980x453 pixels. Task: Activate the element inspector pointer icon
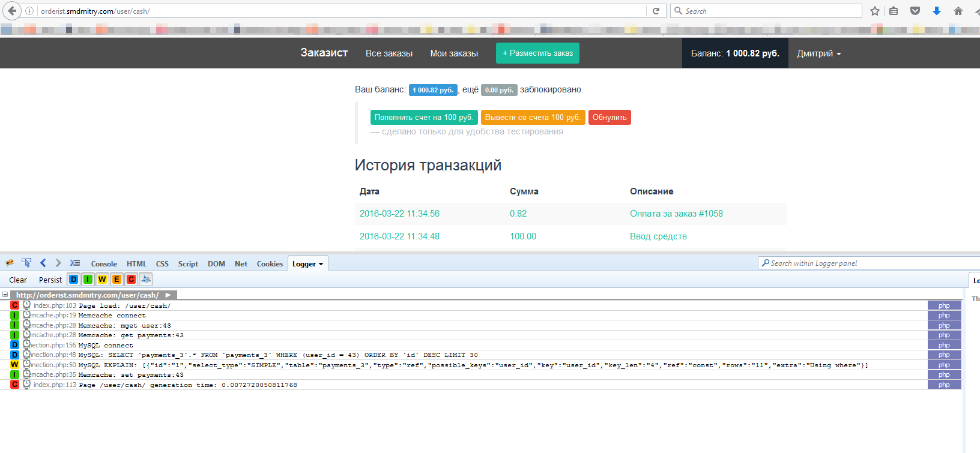(x=26, y=263)
